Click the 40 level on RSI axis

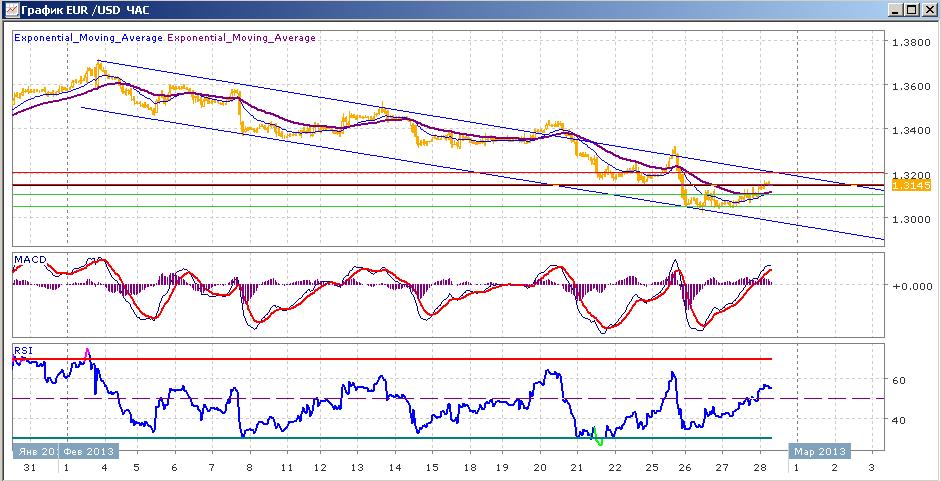click(899, 420)
